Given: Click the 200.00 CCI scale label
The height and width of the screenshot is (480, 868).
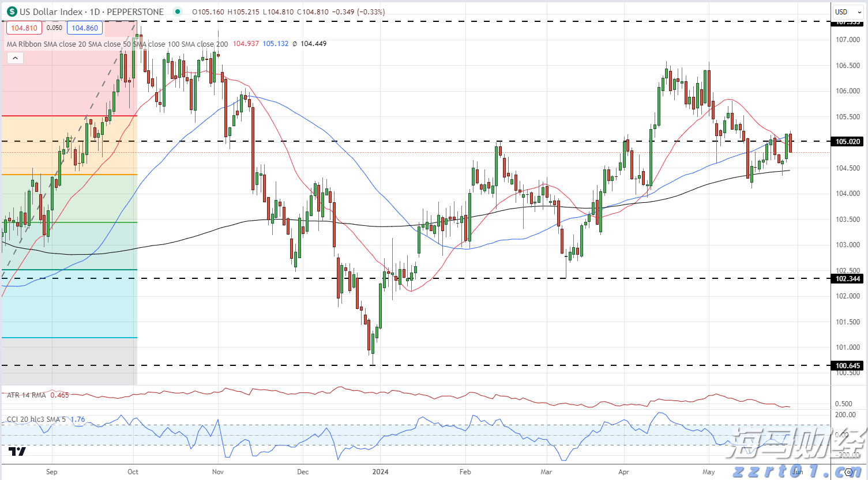Looking at the screenshot, I should click(x=846, y=415).
